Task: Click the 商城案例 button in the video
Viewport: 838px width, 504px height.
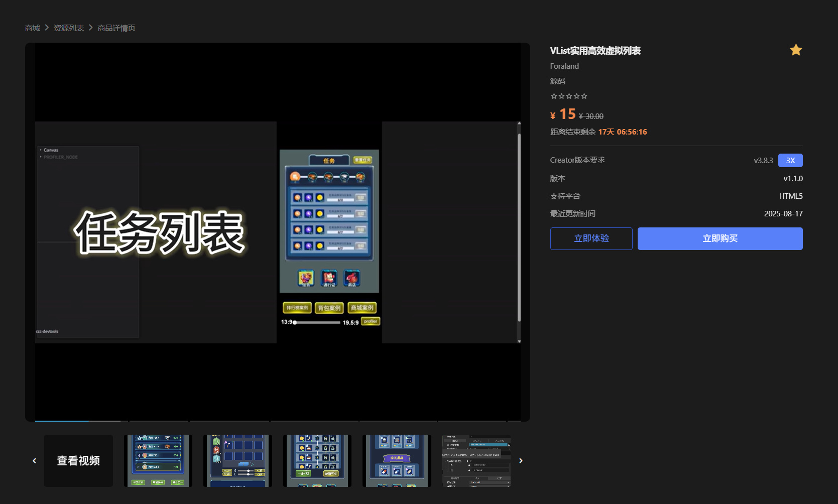Action: (x=362, y=308)
